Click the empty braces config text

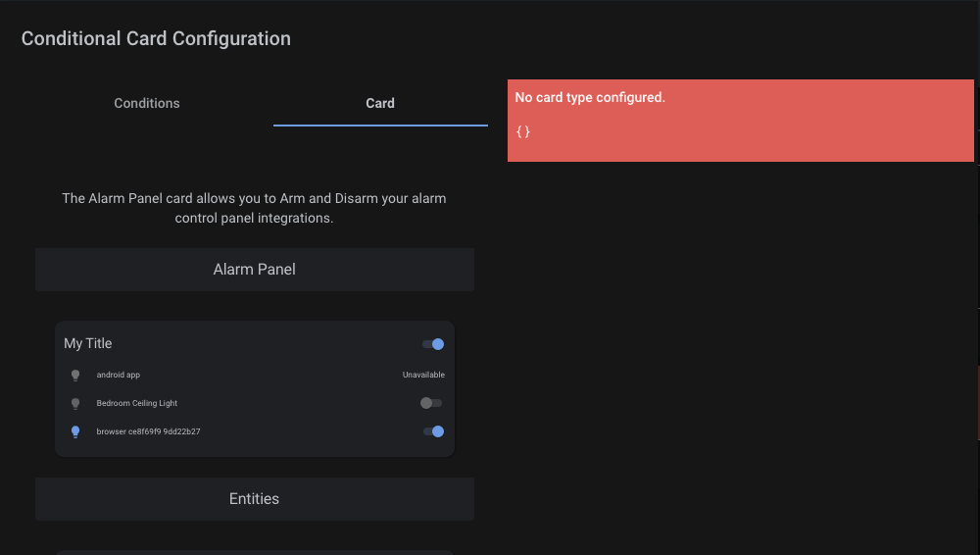pos(523,131)
